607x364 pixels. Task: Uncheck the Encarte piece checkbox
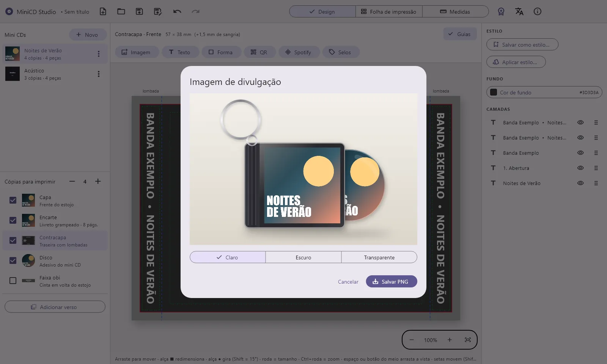pos(13,220)
